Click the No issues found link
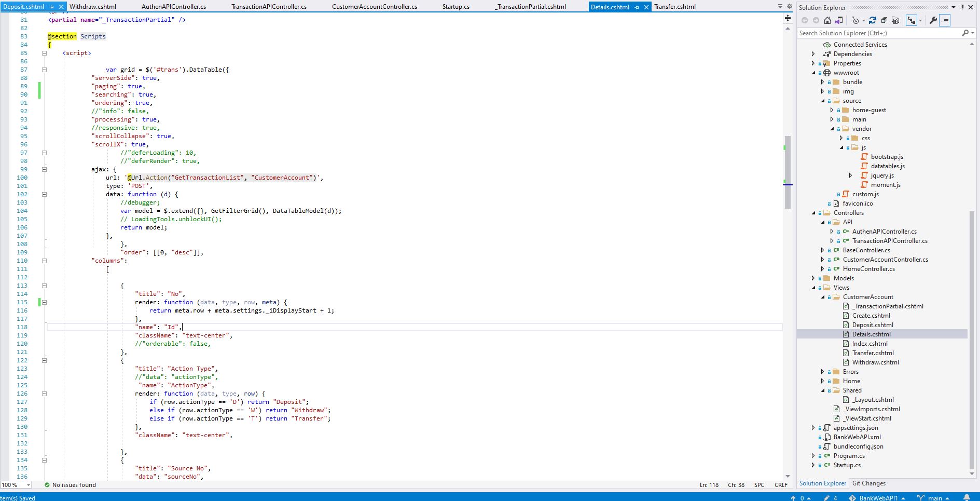 [73, 484]
